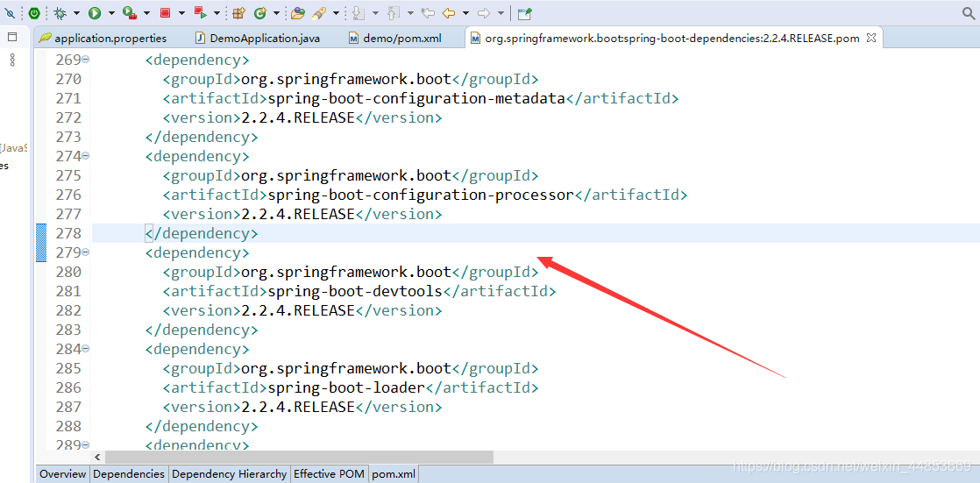Click the version text on line 287
Image resolution: width=980 pixels, height=483 pixels.
[x=298, y=407]
